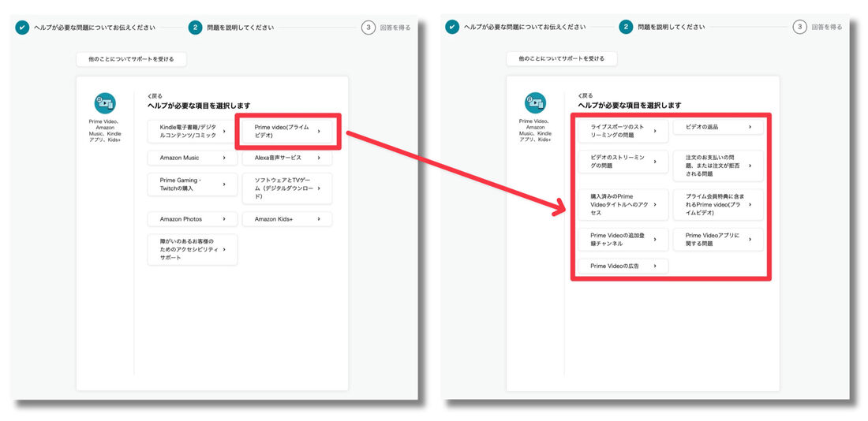Click the step 1 checkmark circle in left panel

click(22, 27)
